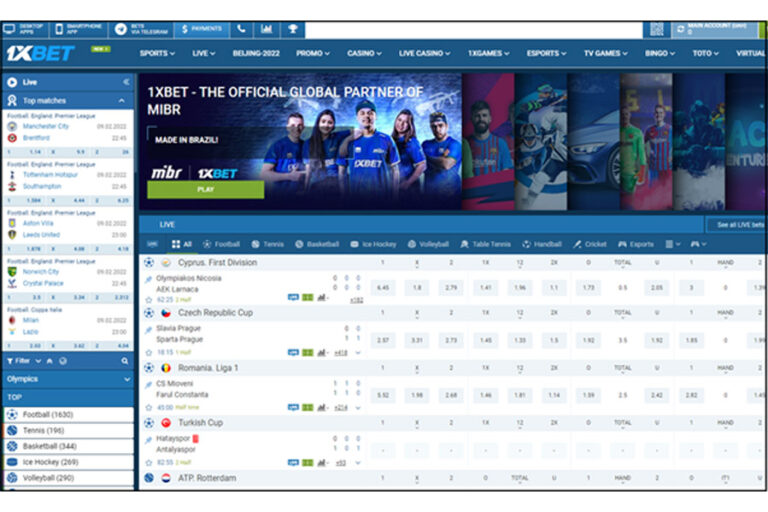The height and width of the screenshot is (512, 768).
Task: Select Basketball (344) in sports list
Action: coord(68,446)
